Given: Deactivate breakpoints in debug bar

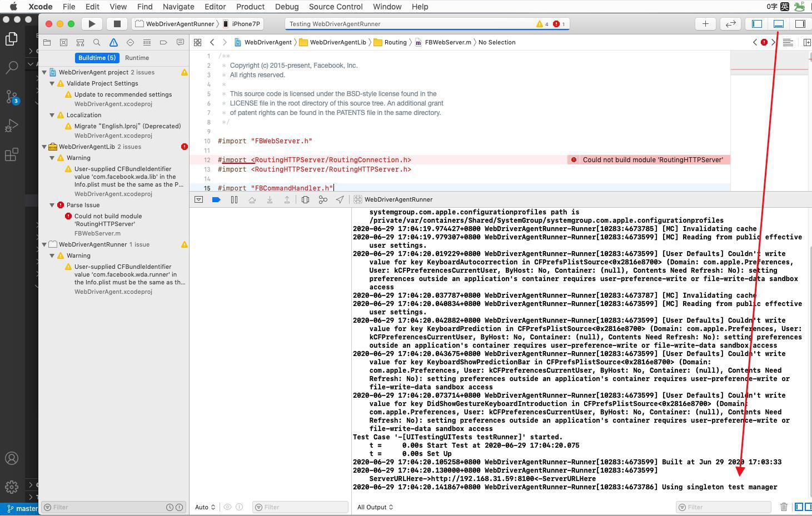Looking at the screenshot, I should coord(216,199).
